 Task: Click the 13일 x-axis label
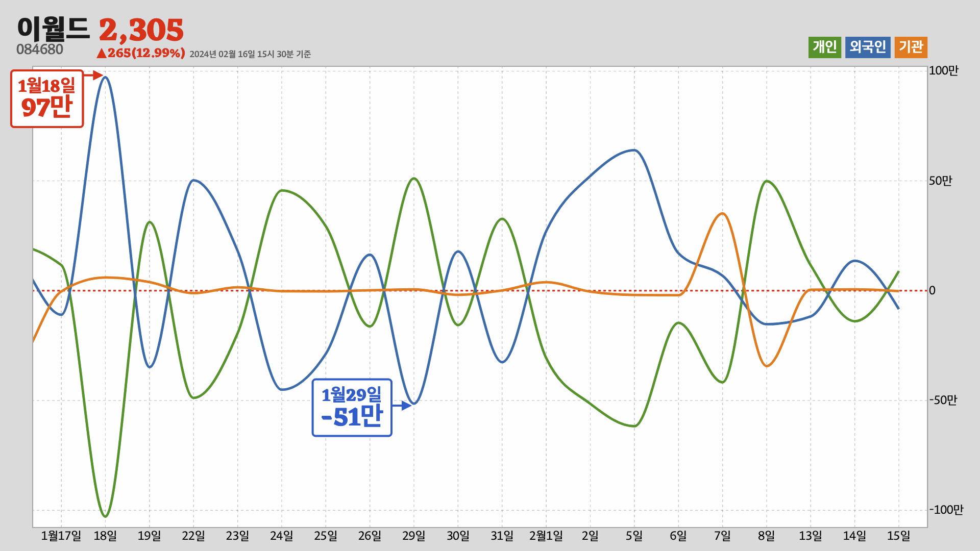(x=811, y=536)
